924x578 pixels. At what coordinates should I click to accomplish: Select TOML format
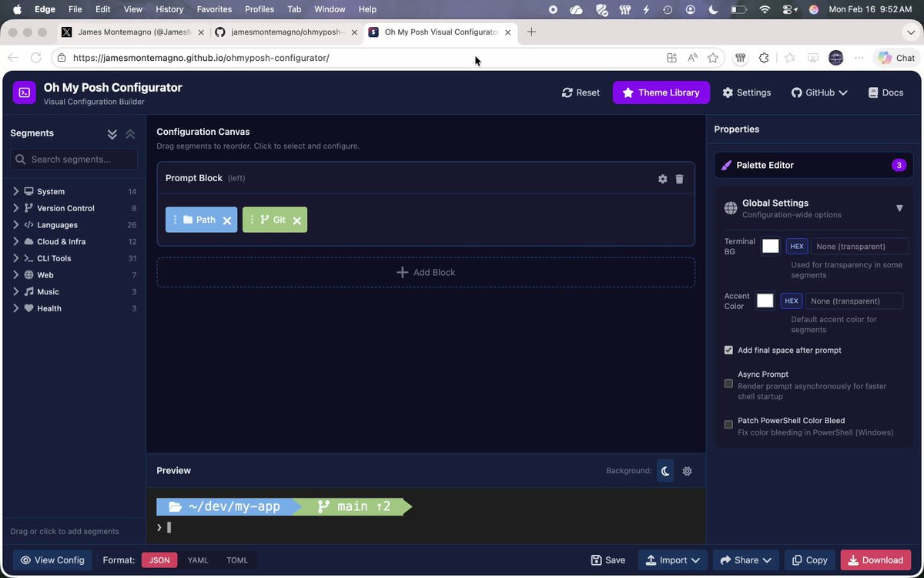click(237, 560)
